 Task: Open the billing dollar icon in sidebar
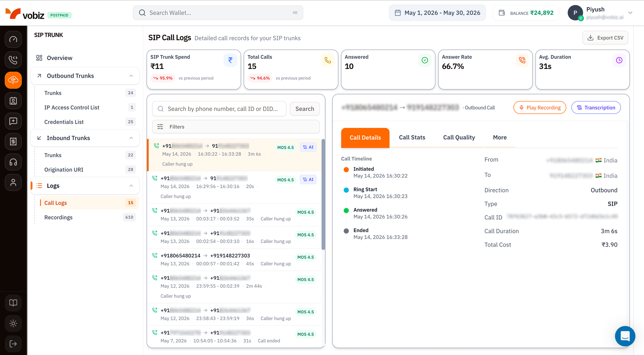[x=13, y=142]
